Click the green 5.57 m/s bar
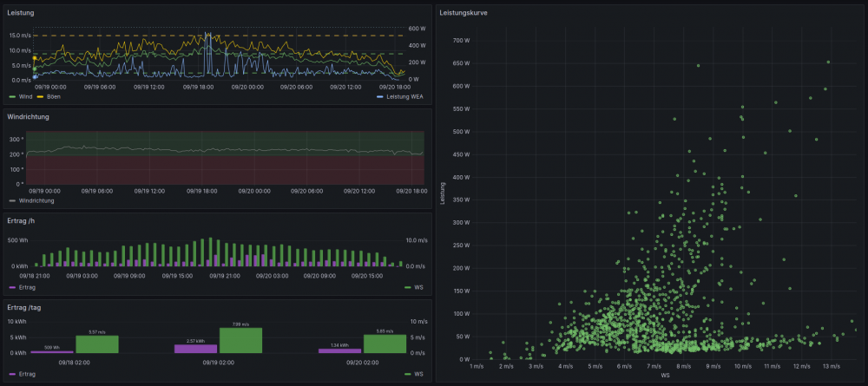This screenshot has height=386, width=868. 97,344
